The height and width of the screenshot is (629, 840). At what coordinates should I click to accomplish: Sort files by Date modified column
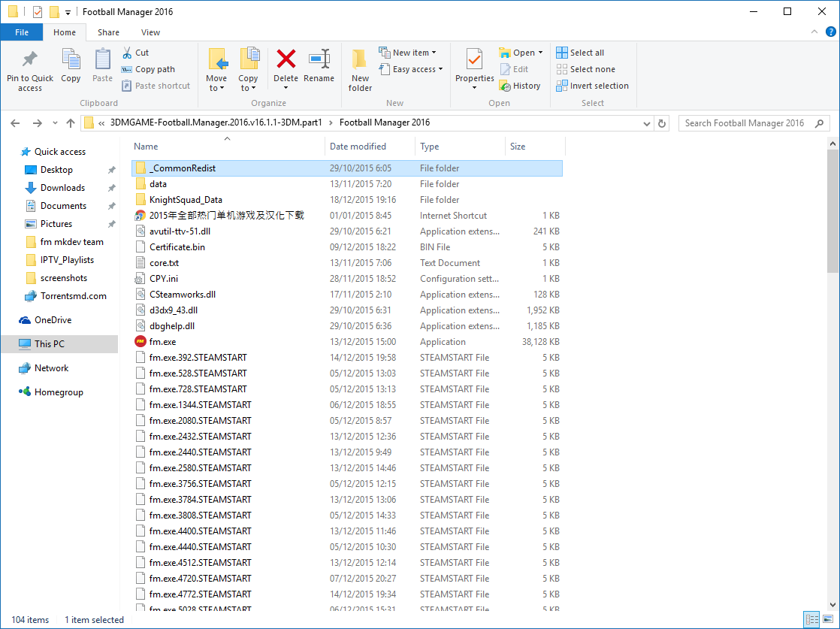(370, 147)
